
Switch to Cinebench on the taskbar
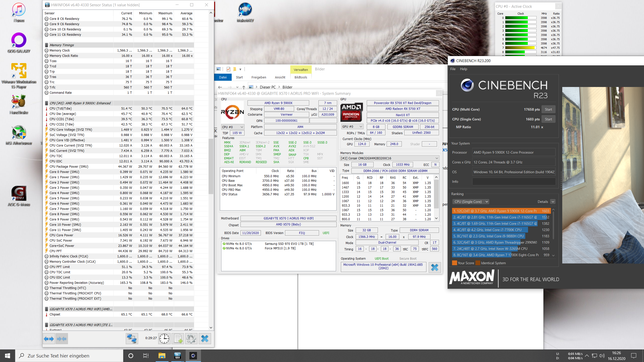(x=193, y=356)
